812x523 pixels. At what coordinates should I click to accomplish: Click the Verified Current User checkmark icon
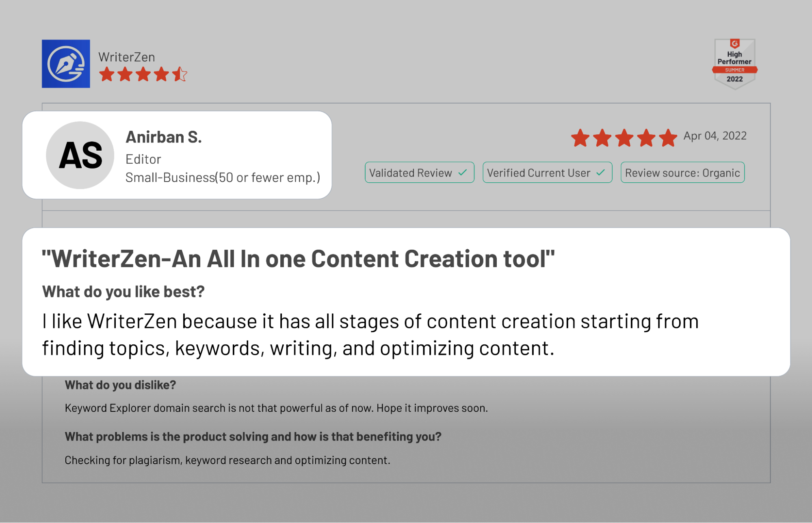tap(601, 173)
